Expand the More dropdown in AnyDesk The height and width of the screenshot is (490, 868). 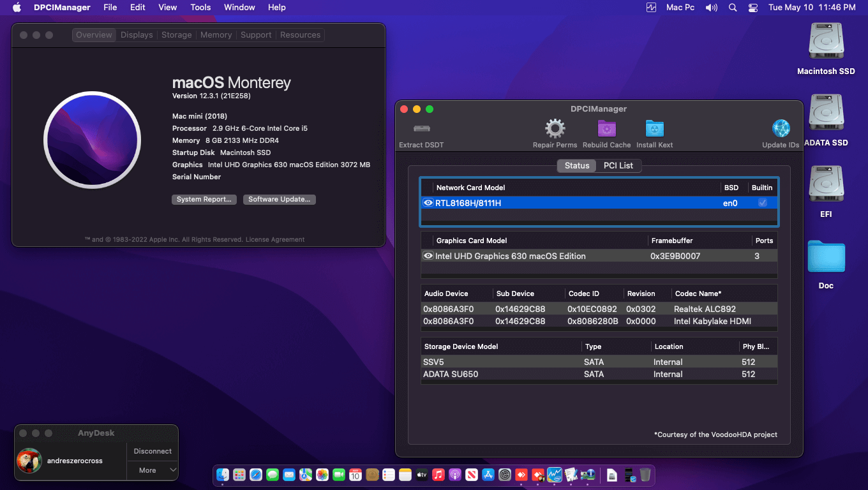(x=152, y=470)
